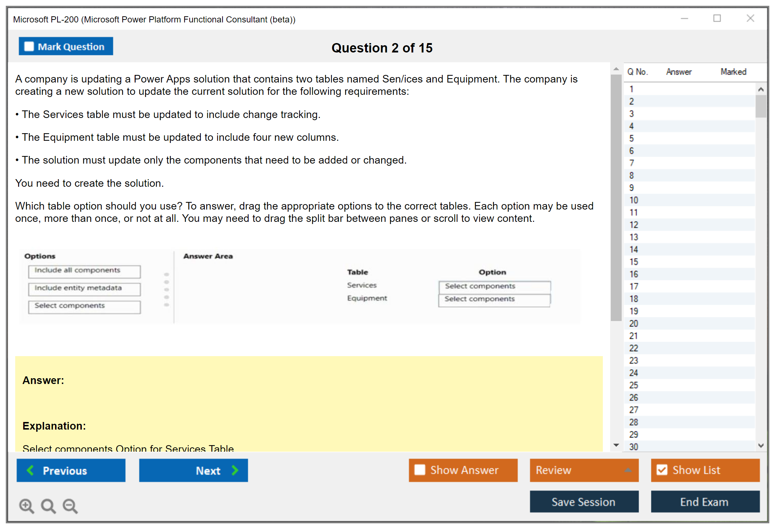Uncheck the Show List checkbox

click(x=662, y=470)
